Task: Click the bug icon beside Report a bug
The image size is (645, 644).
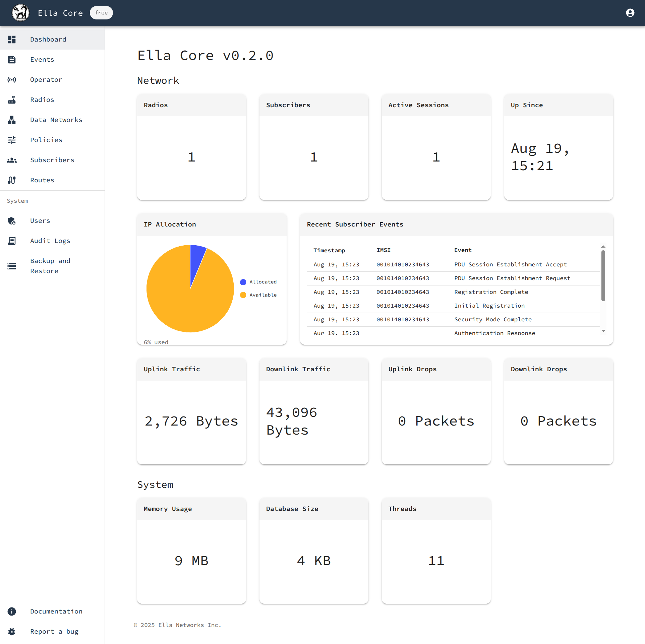Action: [x=12, y=631]
